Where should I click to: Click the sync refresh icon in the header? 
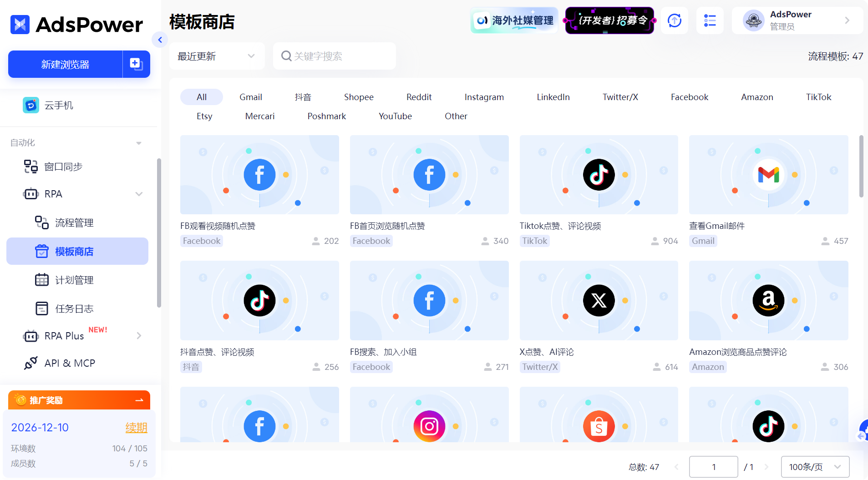[x=674, y=20]
